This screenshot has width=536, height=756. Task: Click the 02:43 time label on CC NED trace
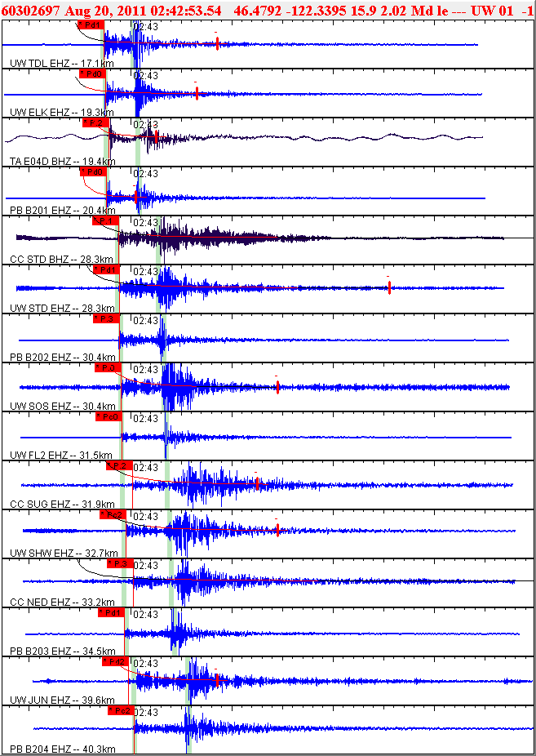pyautogui.click(x=145, y=566)
